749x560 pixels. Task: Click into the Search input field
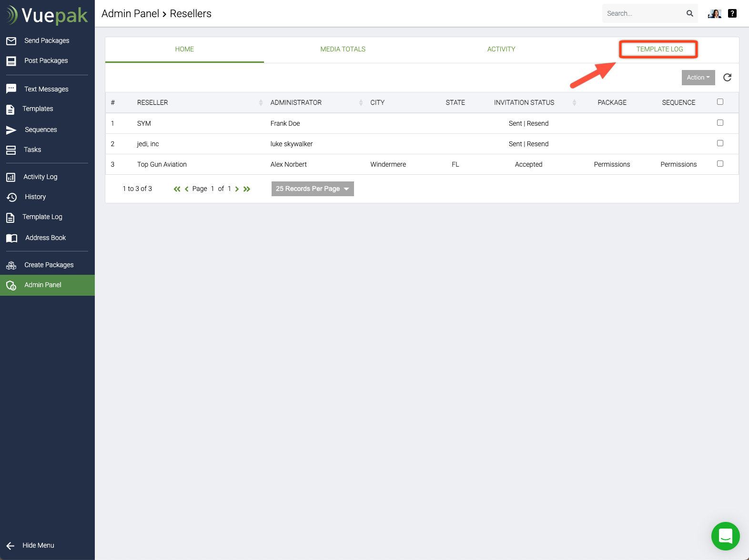point(643,13)
